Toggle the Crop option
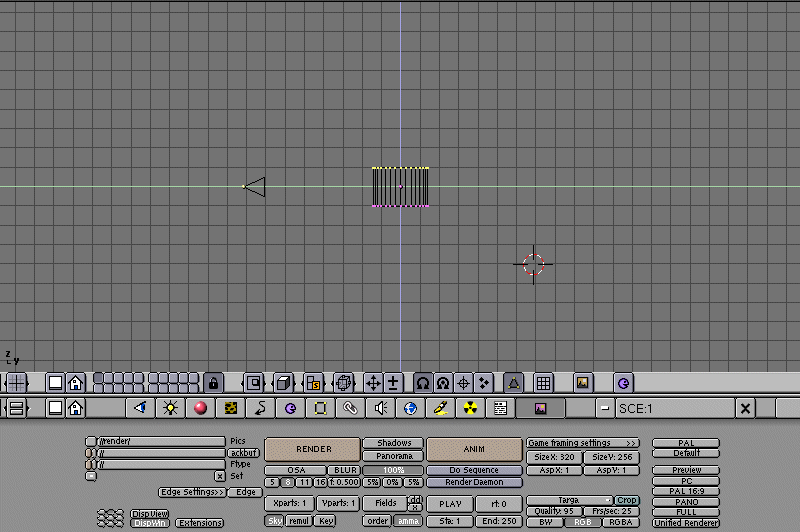 point(627,500)
